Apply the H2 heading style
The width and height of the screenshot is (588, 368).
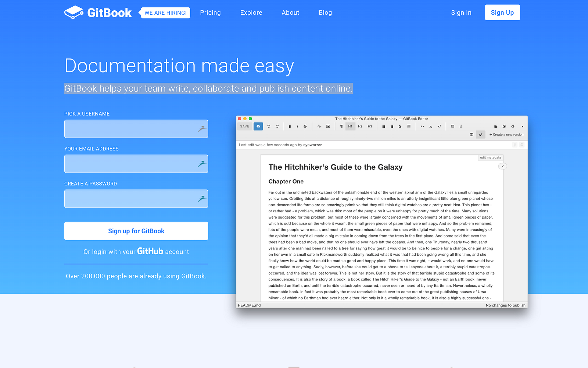coord(360,127)
